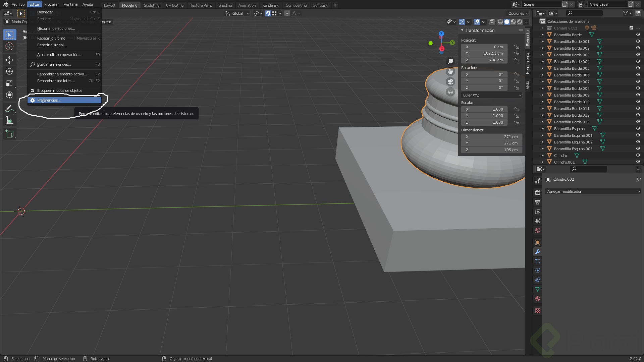This screenshot has width=644, height=362.
Task: Open the Material properties tab icon
Action: [538, 299]
